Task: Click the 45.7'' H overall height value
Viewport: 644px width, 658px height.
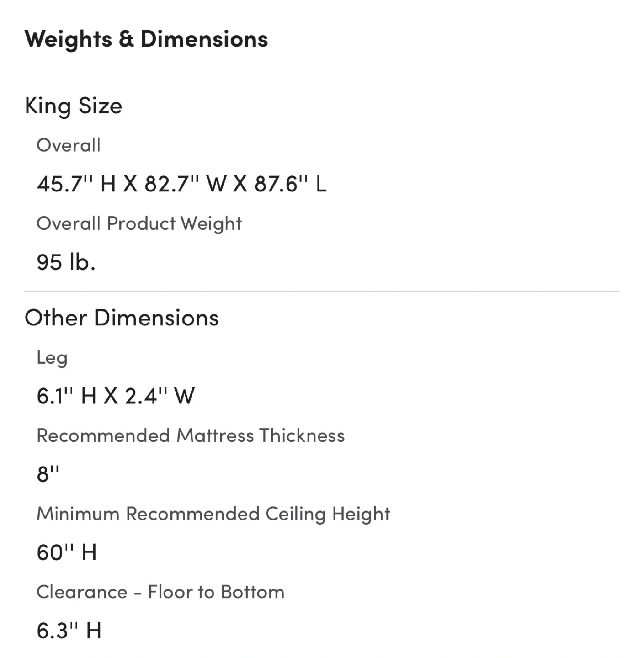Action: [x=76, y=184]
